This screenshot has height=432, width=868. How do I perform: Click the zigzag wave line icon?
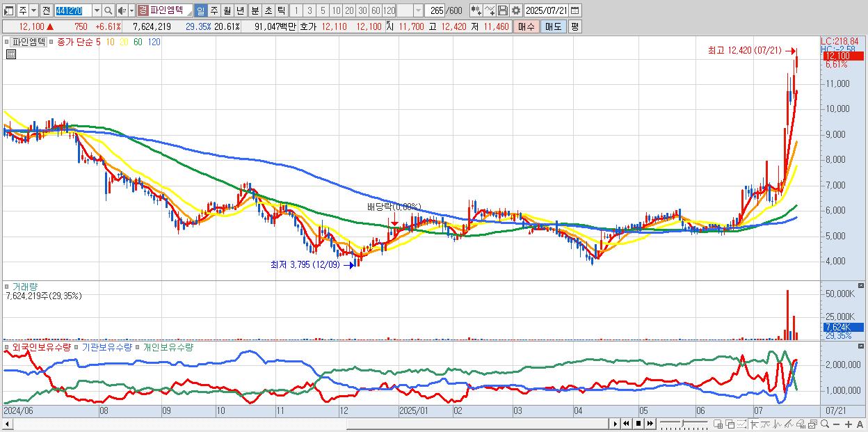pyautogui.click(x=778, y=424)
